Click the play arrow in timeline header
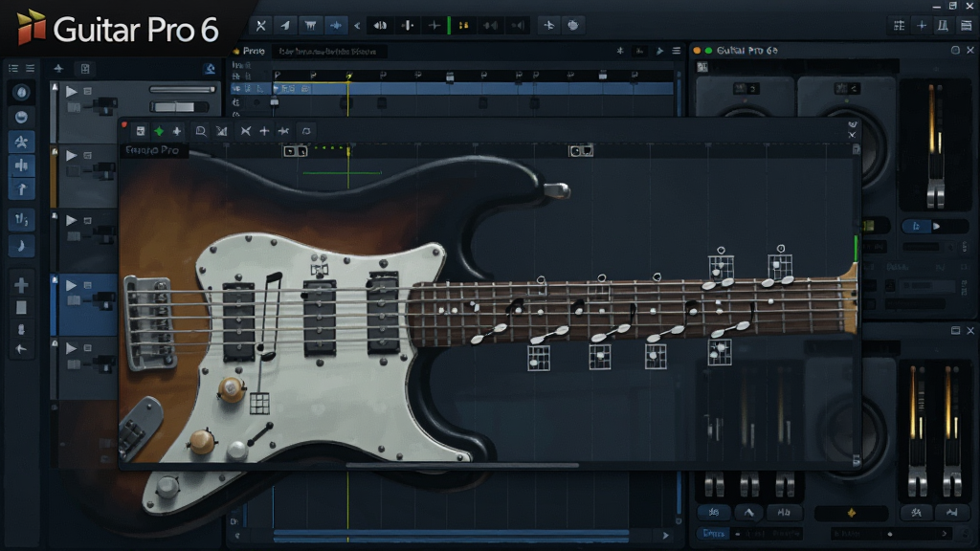This screenshot has height=551, width=980. click(659, 52)
